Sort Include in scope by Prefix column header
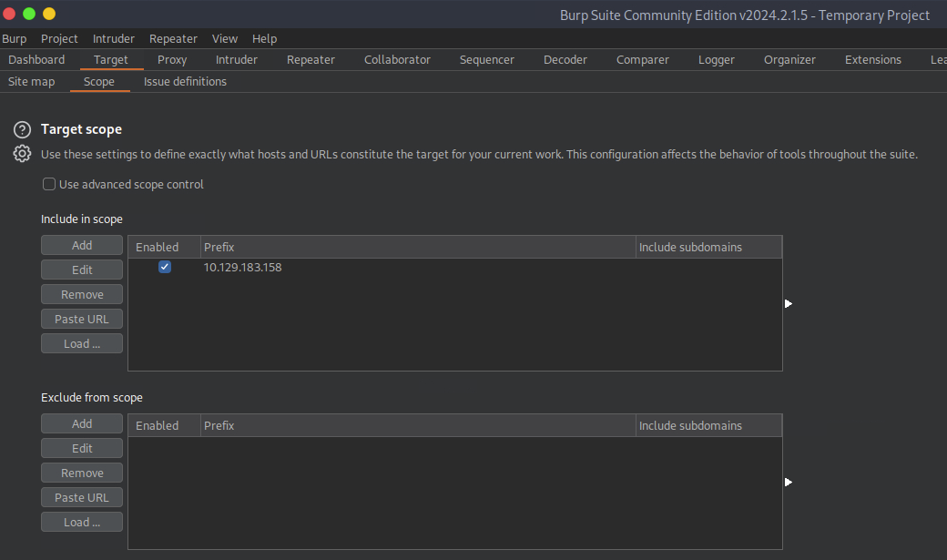 tap(417, 248)
